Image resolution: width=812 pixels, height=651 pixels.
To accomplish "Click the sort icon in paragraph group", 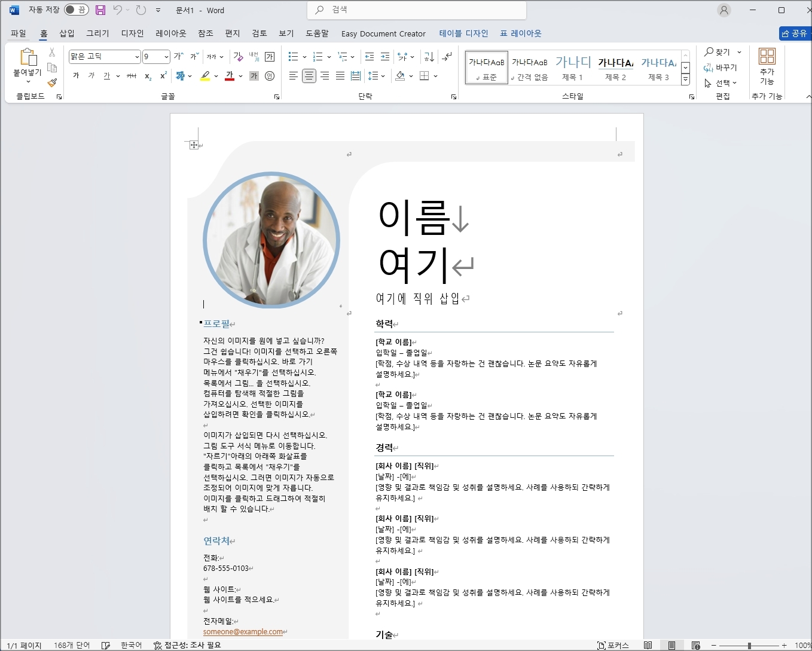I will (429, 57).
